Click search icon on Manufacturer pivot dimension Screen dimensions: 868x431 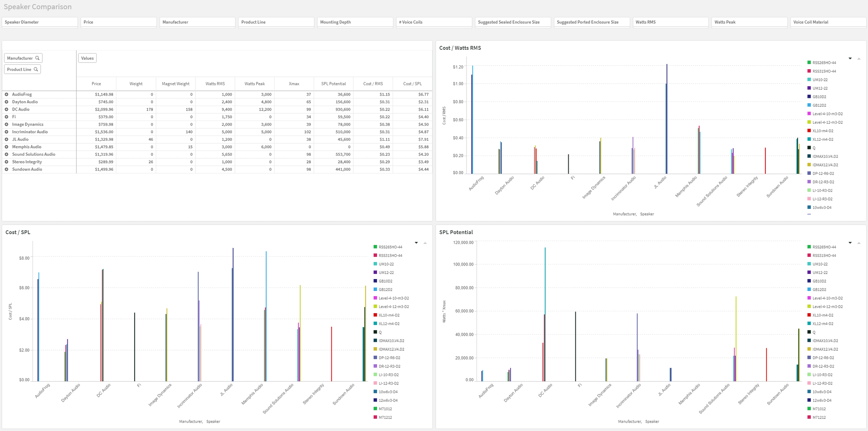37,58
